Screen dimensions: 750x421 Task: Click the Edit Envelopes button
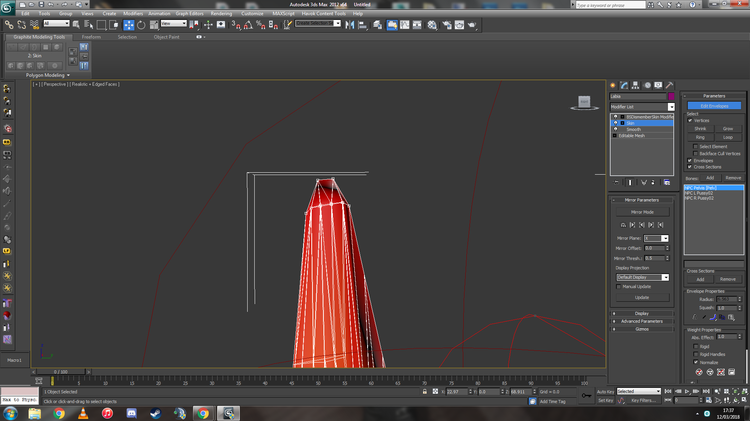coord(714,106)
